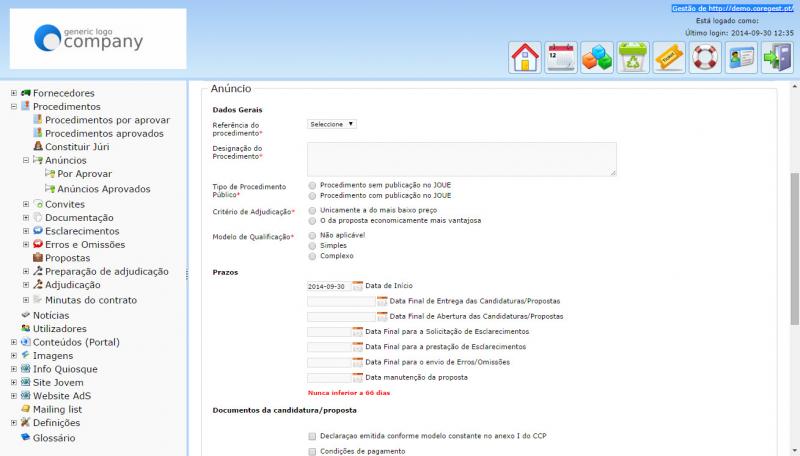The height and width of the screenshot is (456, 800).
Task: Click the logout door icon
Action: [x=777, y=57]
